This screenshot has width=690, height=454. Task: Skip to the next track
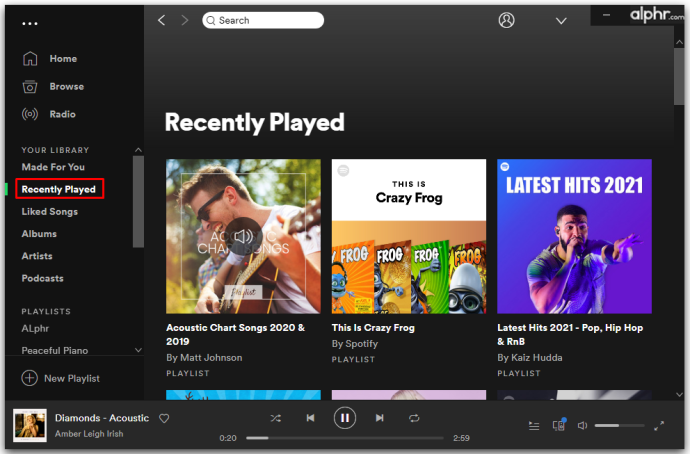click(379, 418)
